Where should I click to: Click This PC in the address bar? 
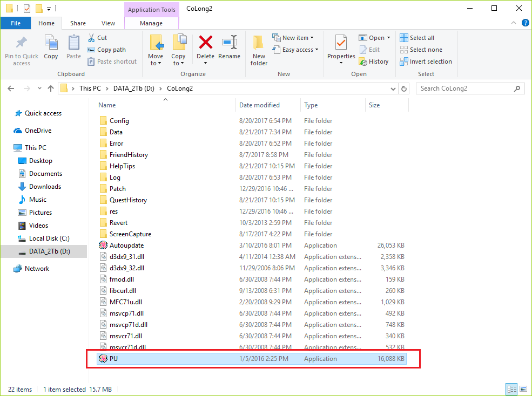pyautogui.click(x=90, y=88)
